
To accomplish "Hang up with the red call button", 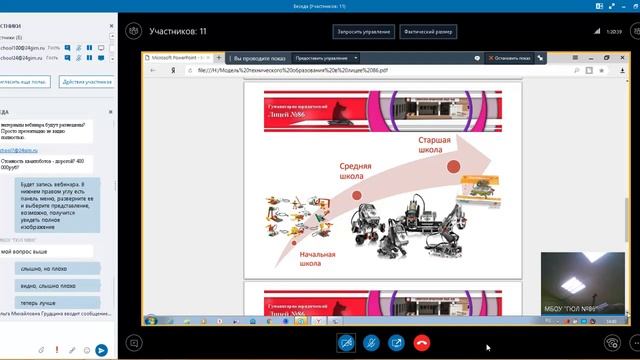I will pos(422,343).
